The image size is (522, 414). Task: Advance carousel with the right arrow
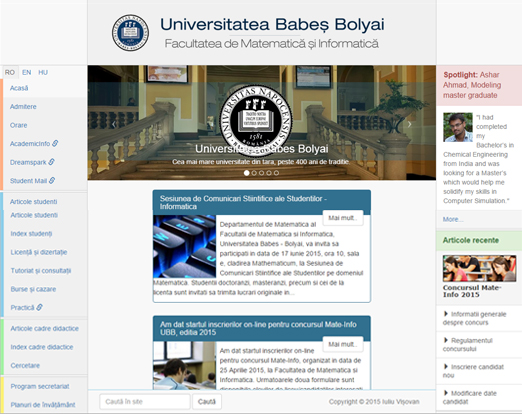(410, 124)
